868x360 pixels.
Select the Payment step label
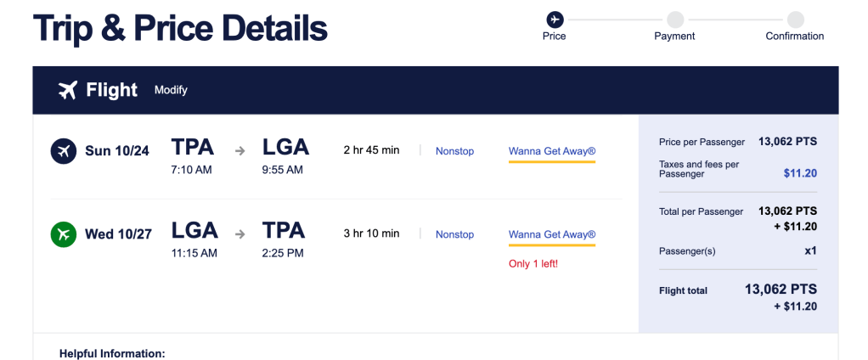pos(674,37)
